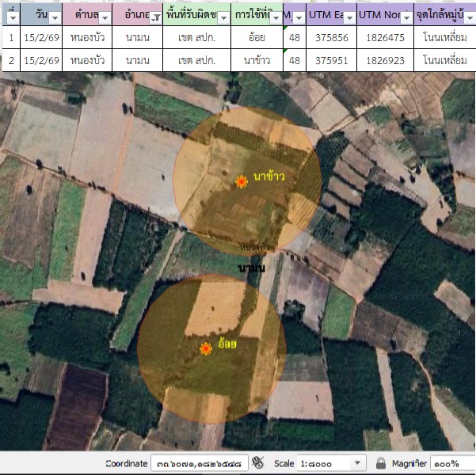Click the อ้อย hotspot marker on map
476x475 pixels.
click(x=205, y=348)
